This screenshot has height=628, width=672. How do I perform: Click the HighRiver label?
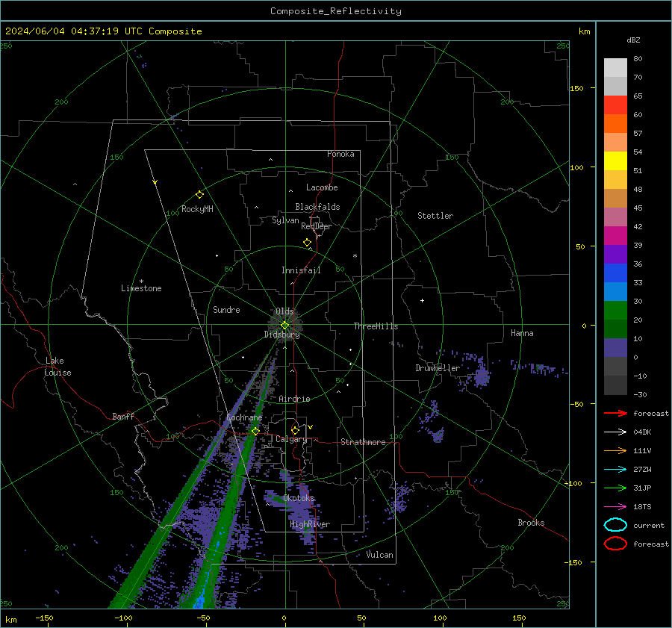pos(310,524)
